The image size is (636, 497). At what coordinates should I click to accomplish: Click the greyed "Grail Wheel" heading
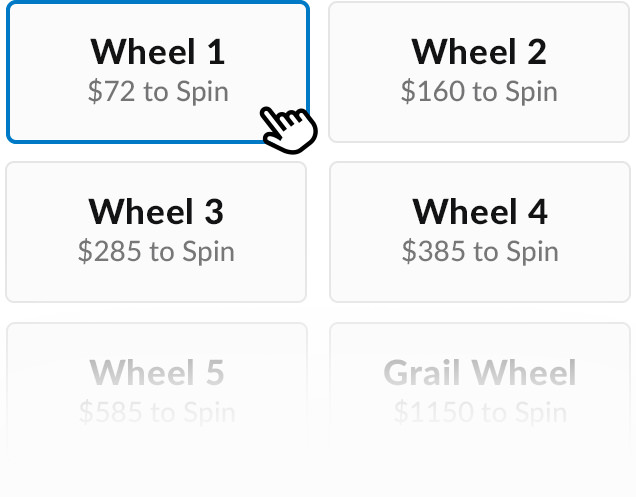[x=480, y=372]
